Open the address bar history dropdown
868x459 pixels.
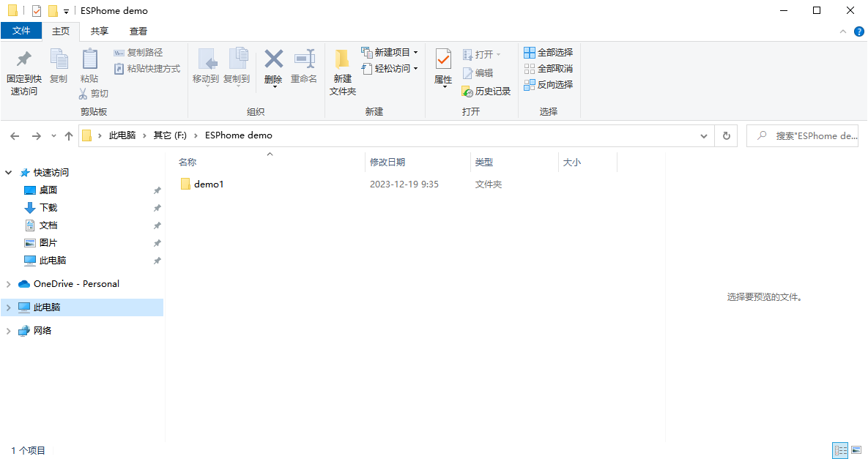click(704, 136)
